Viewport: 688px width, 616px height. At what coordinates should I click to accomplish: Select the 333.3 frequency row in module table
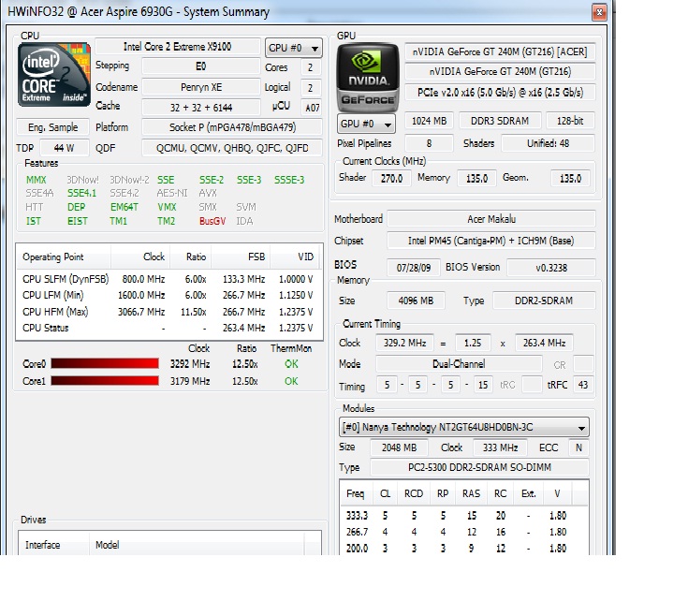click(x=463, y=516)
